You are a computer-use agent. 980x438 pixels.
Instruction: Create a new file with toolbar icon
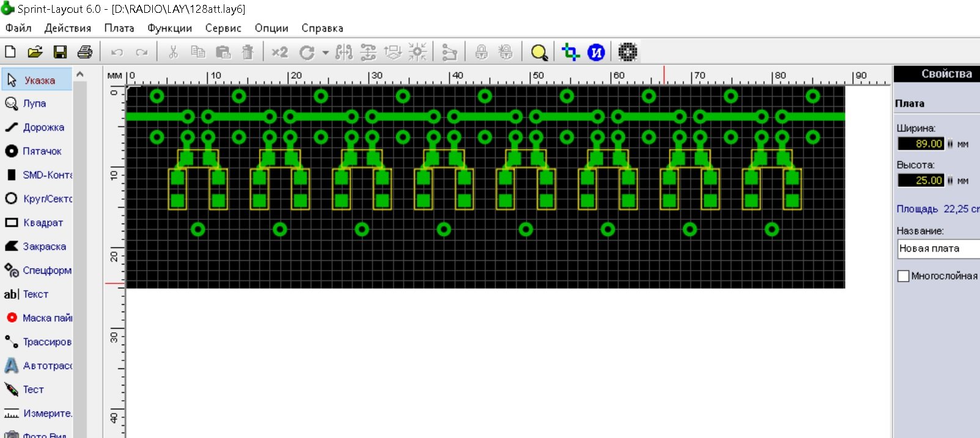[10, 52]
